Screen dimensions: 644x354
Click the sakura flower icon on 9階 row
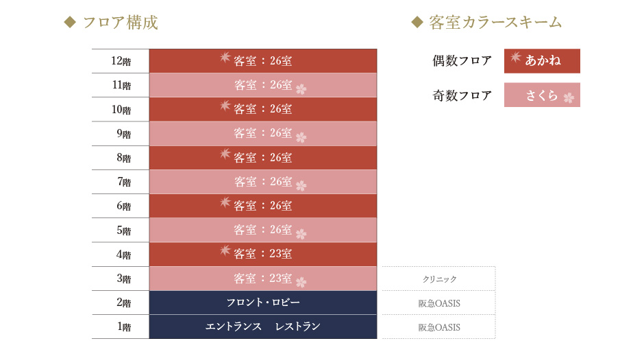click(301, 137)
